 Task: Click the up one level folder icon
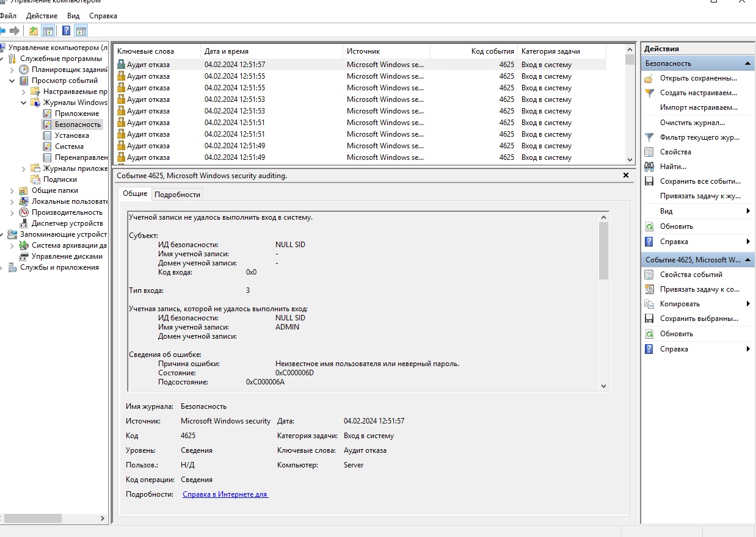pyautogui.click(x=34, y=31)
